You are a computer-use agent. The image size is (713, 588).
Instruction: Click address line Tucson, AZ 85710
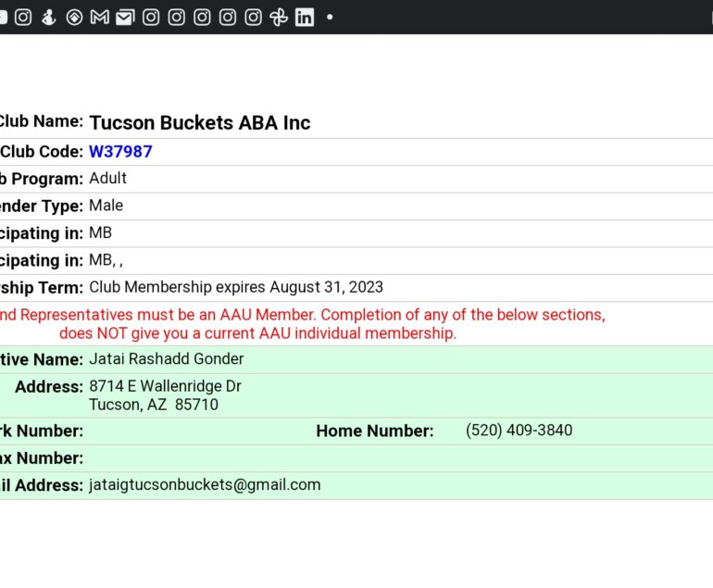click(154, 405)
